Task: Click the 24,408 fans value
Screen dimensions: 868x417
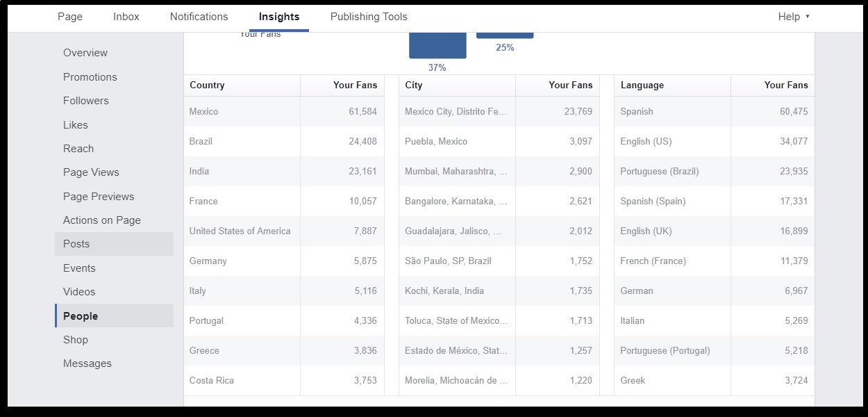Action: (x=362, y=141)
